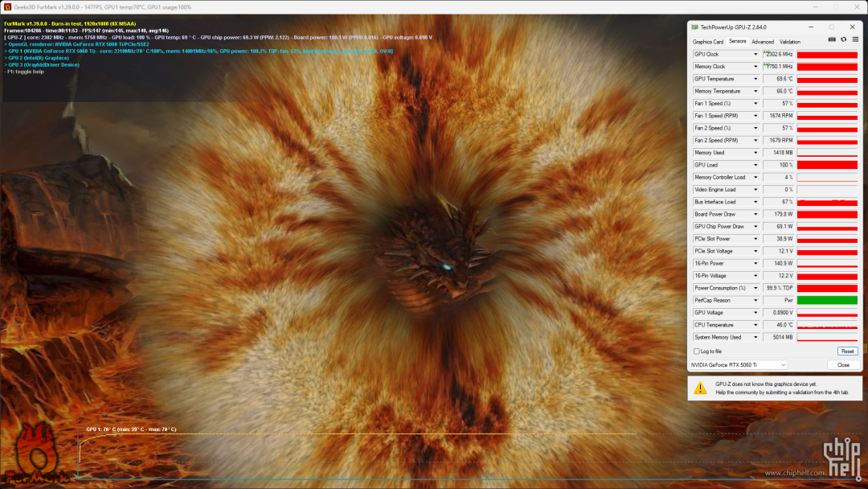Click the 140.9 W 16-Pin Power value
This screenshot has height=489, width=868.
point(778,264)
